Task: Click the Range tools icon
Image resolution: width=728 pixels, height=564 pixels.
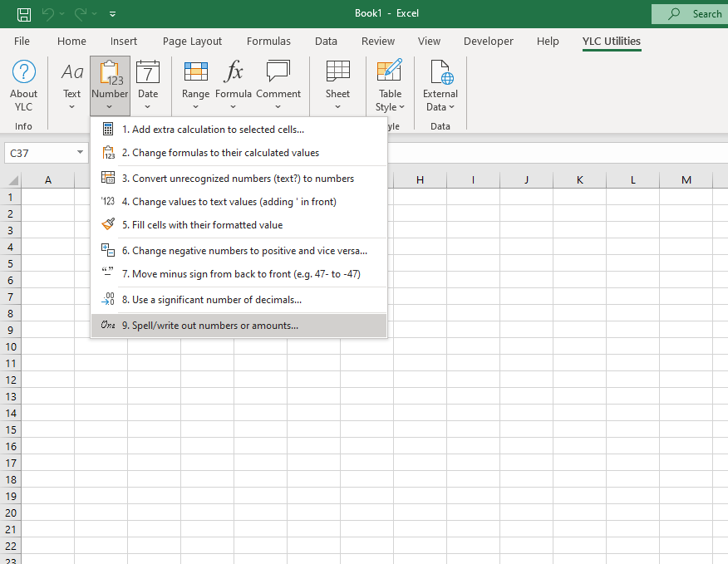Action: tap(195, 73)
